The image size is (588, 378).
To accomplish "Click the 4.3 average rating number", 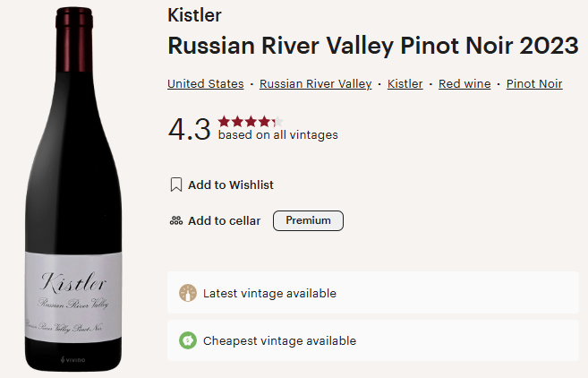I will coord(189,129).
